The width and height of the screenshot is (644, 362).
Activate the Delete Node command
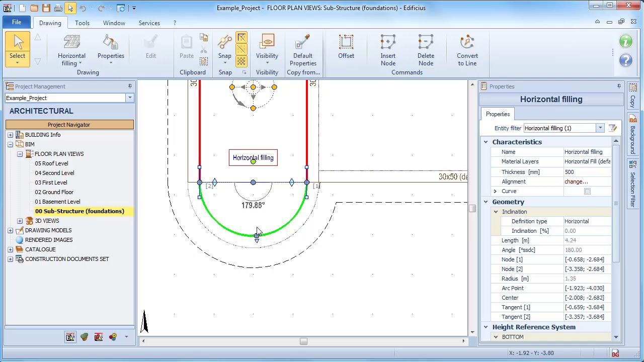click(x=426, y=50)
